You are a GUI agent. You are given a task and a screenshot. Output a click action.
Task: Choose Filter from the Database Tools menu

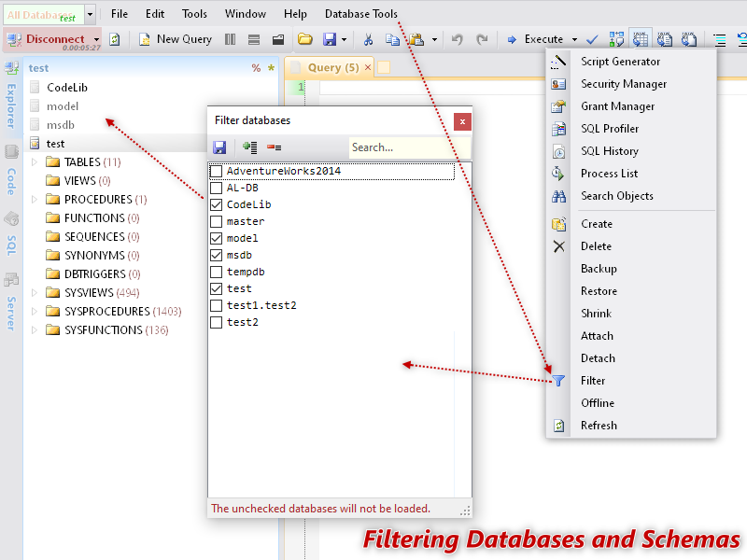click(x=593, y=381)
